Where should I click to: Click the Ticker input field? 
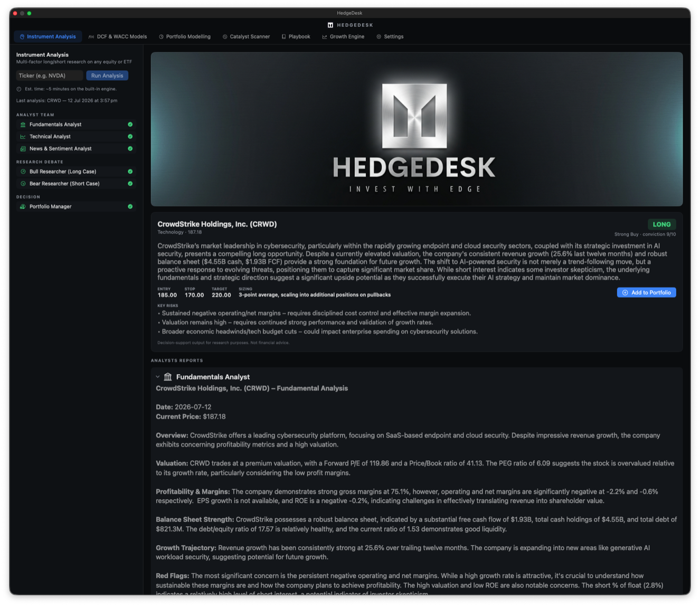pyautogui.click(x=49, y=75)
